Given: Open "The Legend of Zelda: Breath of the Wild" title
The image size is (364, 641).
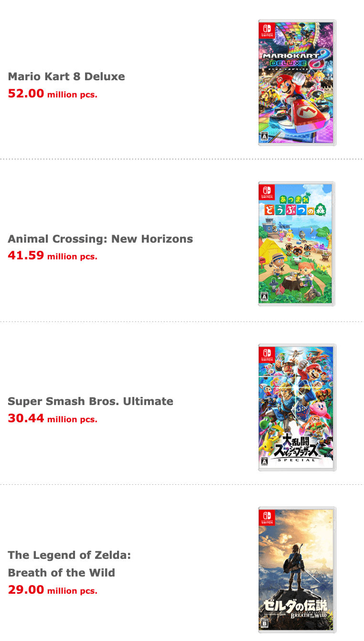Looking at the screenshot, I should point(69,564).
